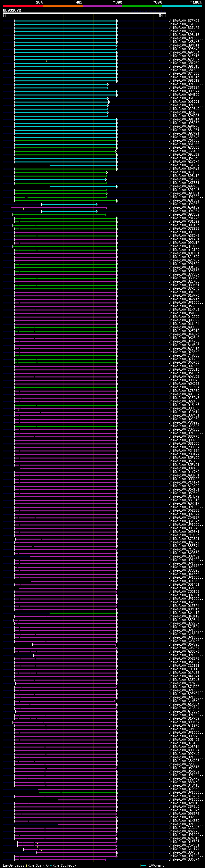Viewport: 205px width, 868px height.
Task: Select the UniRef100_P91850 label
Action: 184,264
